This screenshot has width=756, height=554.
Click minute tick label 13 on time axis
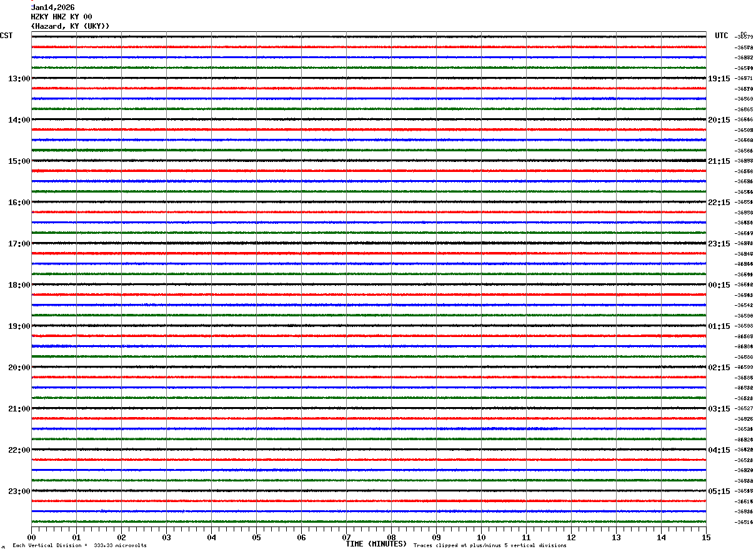click(x=617, y=537)
